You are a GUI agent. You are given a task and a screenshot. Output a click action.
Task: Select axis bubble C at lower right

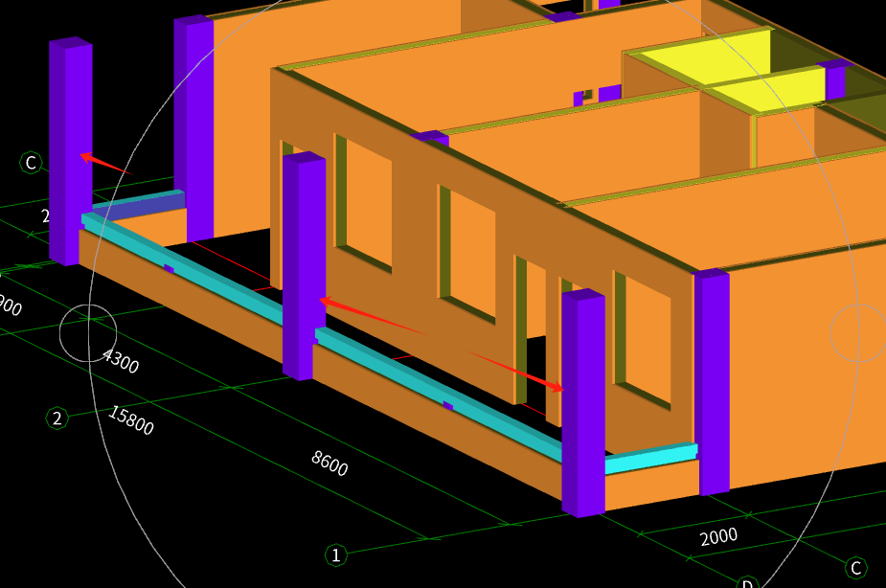(855, 568)
